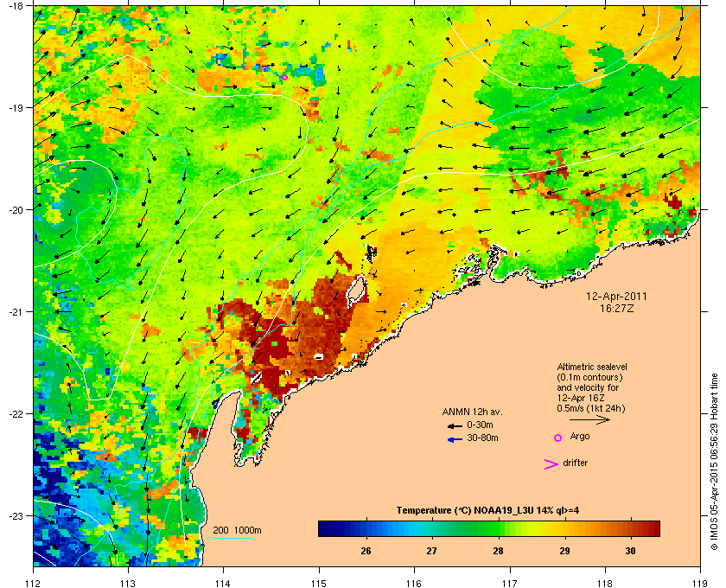Viewport: 726px width, 588px height.
Task: Click the colorbar '26' tick label
Action: (x=366, y=551)
